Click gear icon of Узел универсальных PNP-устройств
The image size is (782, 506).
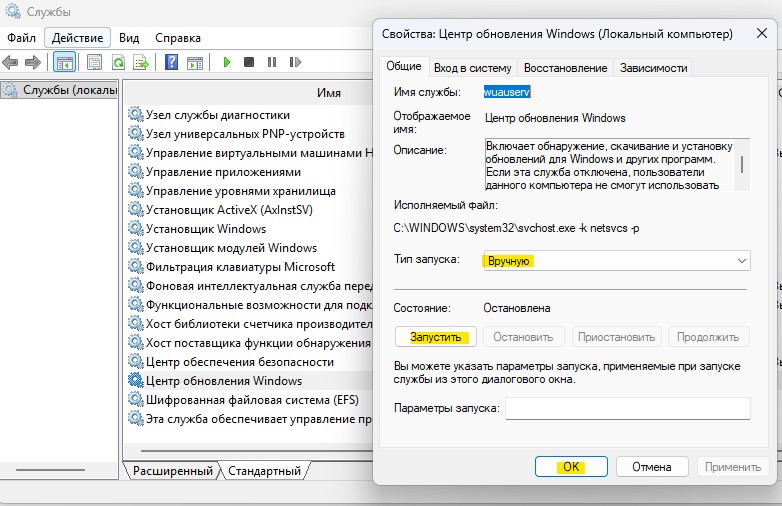point(136,133)
